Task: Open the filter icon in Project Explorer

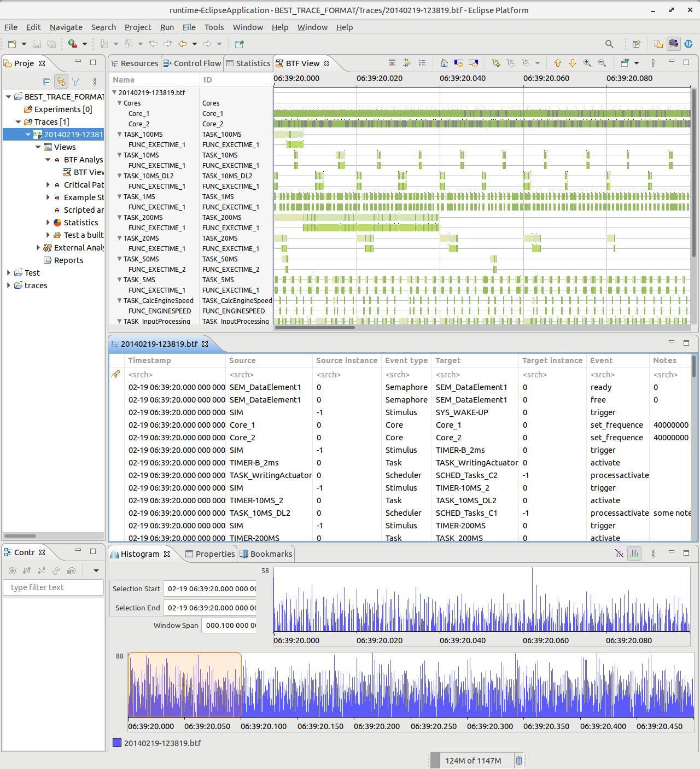Action: (x=76, y=82)
